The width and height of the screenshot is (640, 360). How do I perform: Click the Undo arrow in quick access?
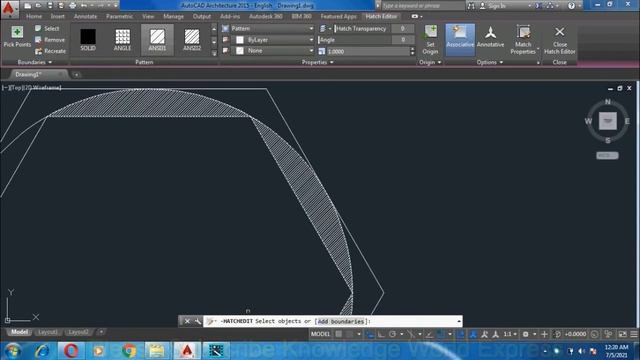tap(84, 6)
